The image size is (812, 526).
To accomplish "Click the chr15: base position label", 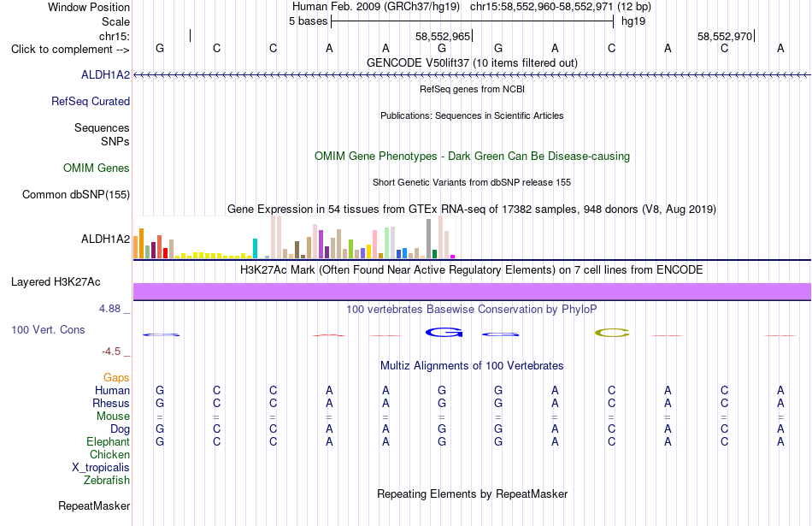I will click(x=115, y=36).
